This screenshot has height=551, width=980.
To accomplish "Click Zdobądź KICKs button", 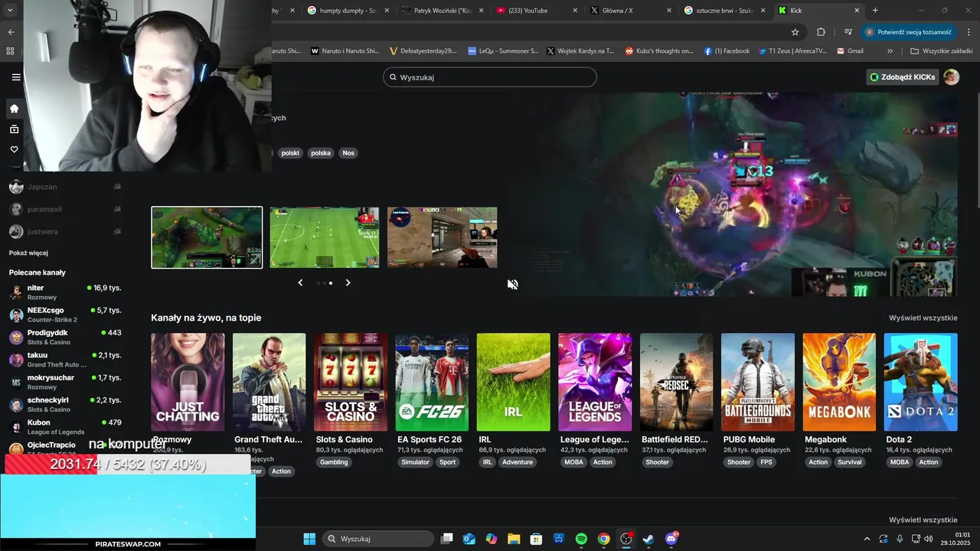I will (x=903, y=77).
